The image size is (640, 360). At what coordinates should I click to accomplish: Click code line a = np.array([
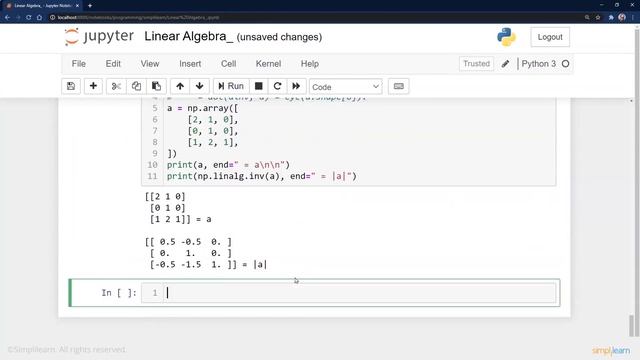(202, 108)
